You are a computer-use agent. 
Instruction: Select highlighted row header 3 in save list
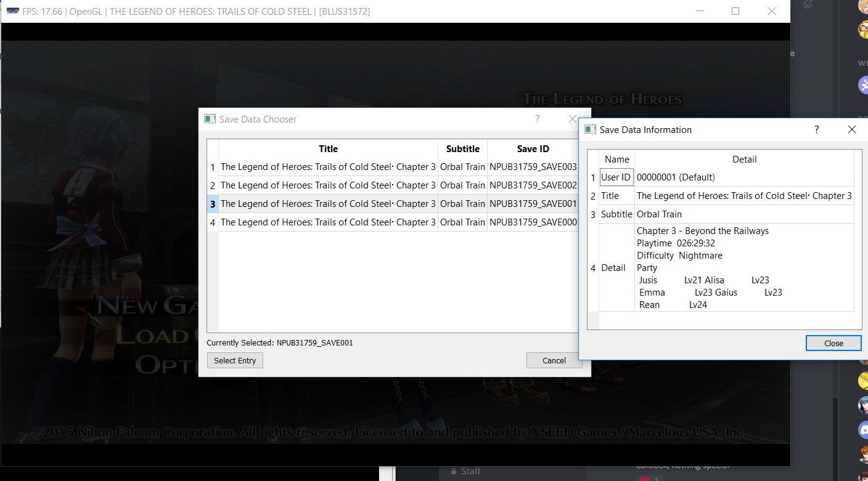point(213,204)
